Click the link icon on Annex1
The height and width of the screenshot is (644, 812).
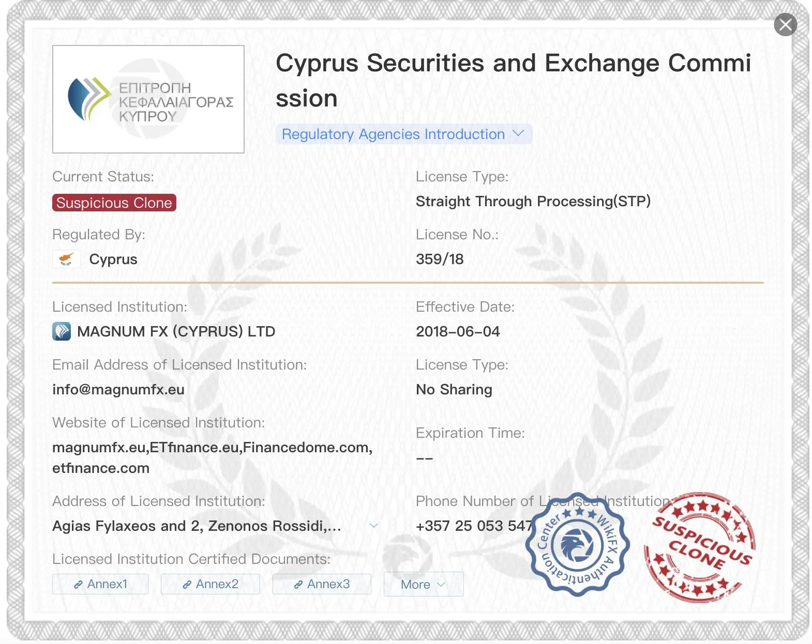(x=78, y=585)
